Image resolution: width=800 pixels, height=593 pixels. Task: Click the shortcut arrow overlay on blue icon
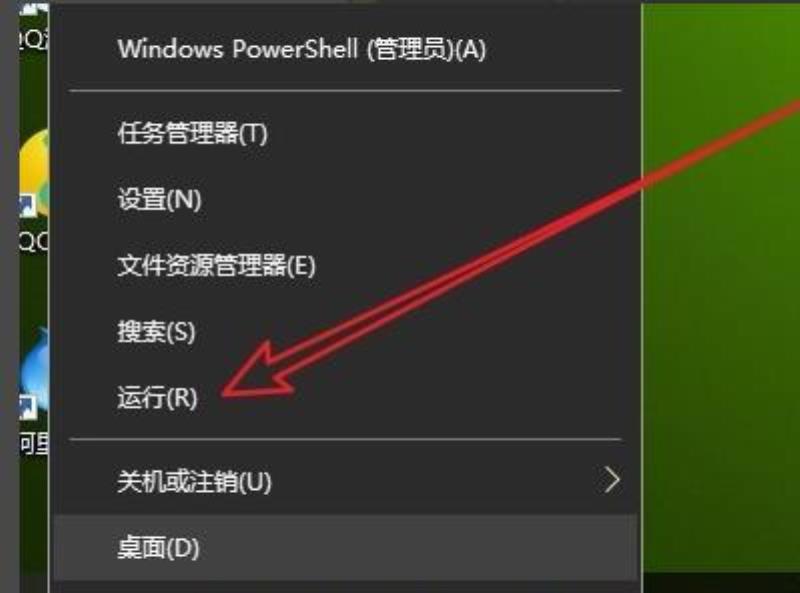click(x=28, y=407)
